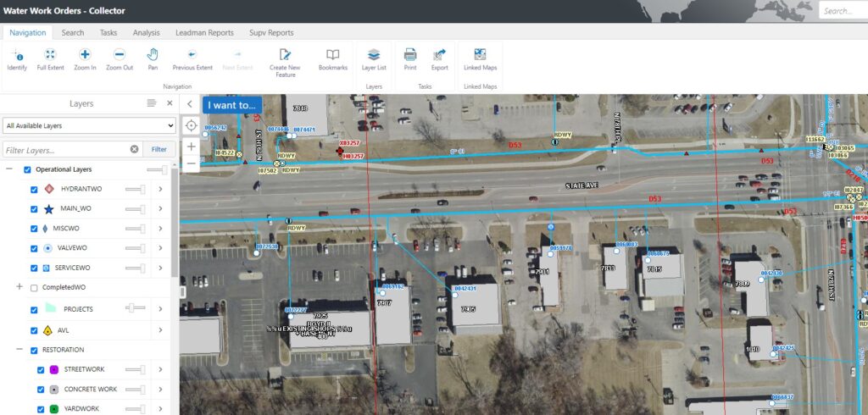The image size is (868, 415).
Task: Uncheck the MAIN_WO layer
Action: pyautogui.click(x=34, y=209)
